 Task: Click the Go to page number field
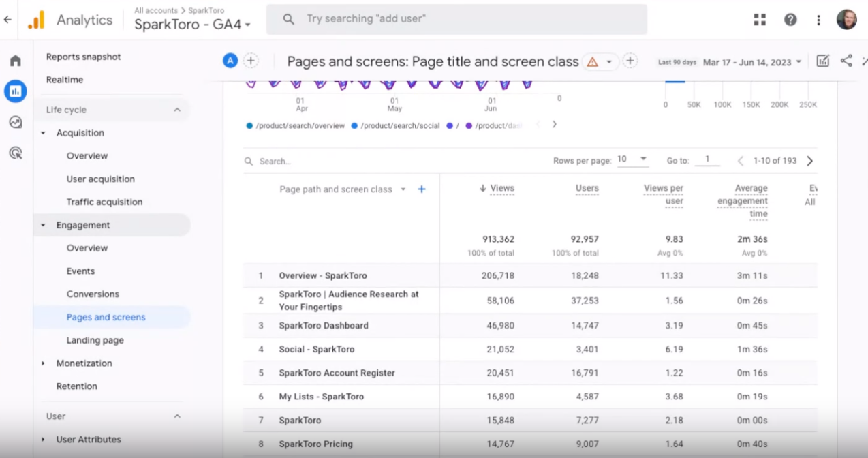coord(708,159)
